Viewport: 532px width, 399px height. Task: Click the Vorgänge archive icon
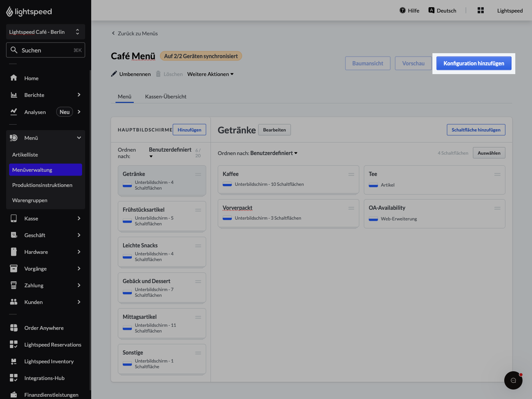[14, 268]
